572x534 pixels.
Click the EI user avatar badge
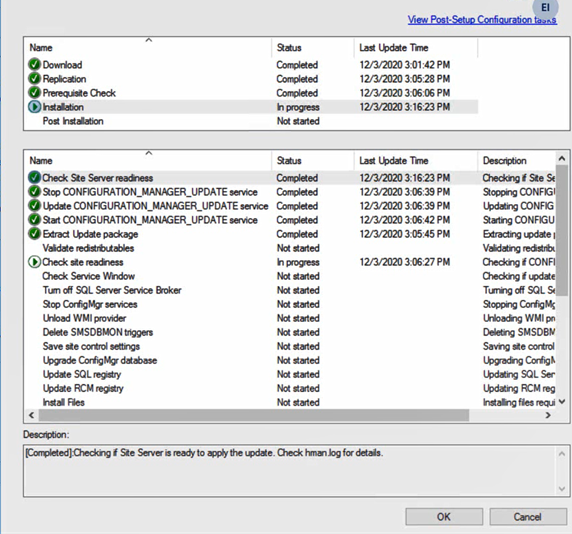pos(545,8)
